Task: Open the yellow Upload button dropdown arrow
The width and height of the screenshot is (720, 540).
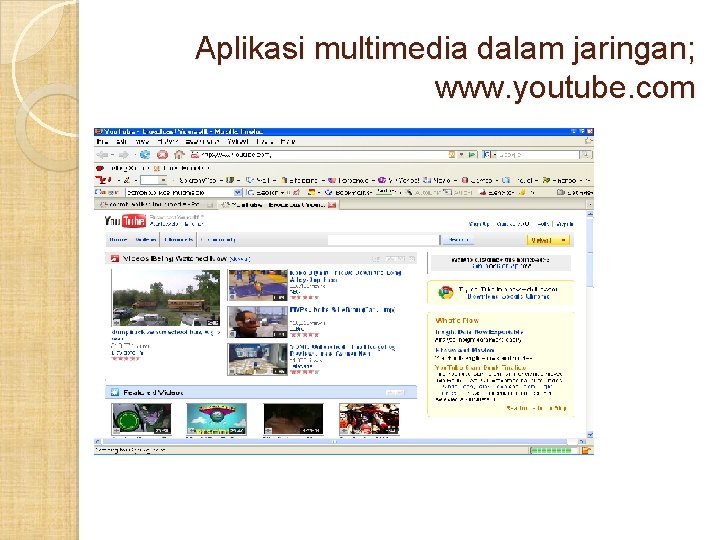Action: pos(563,240)
